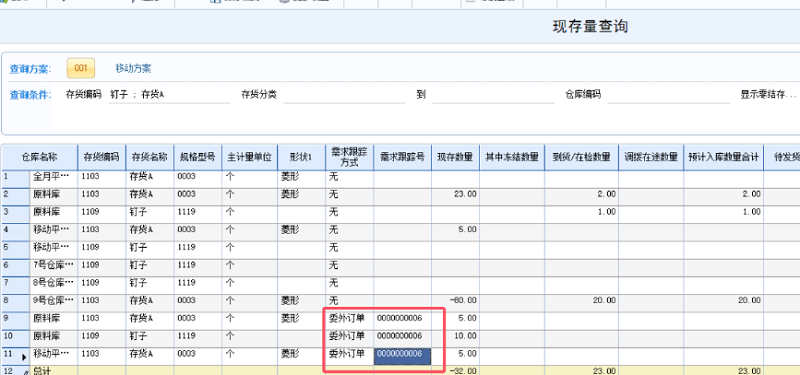
Task: Click the 需求跟踪号 column header
Action: click(403, 157)
